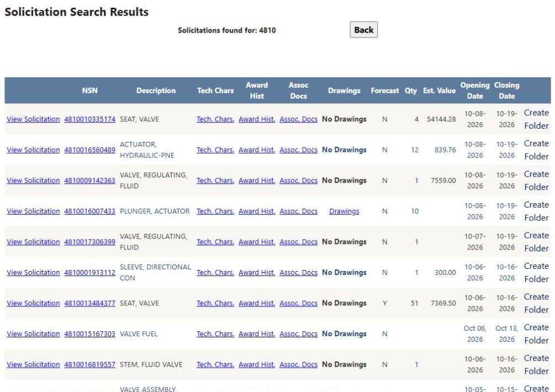The image size is (555, 392).
Task: Click the Solicitation Search Results heading
Action: tap(76, 12)
